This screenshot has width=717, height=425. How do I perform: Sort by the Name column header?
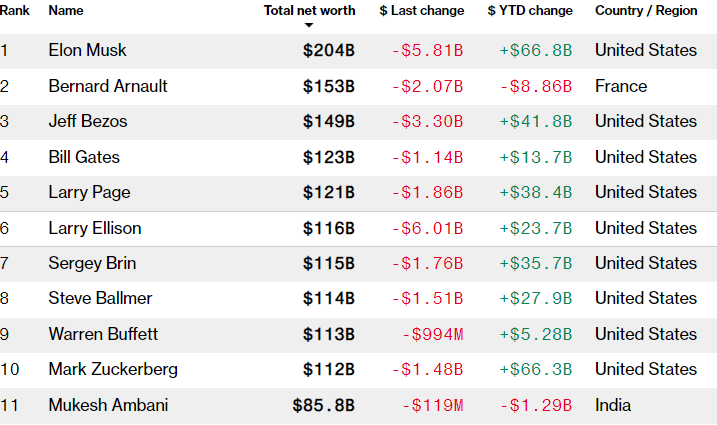(x=66, y=10)
